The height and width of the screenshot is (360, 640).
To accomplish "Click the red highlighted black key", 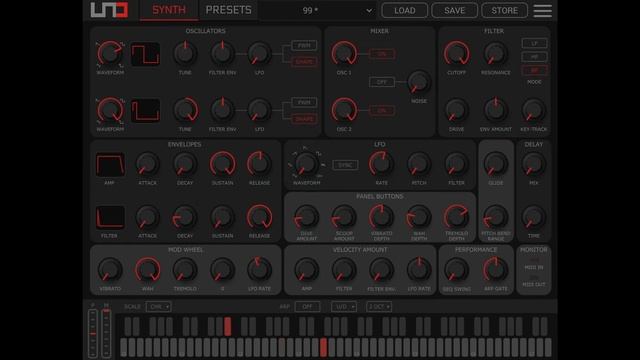I will 228,327.
